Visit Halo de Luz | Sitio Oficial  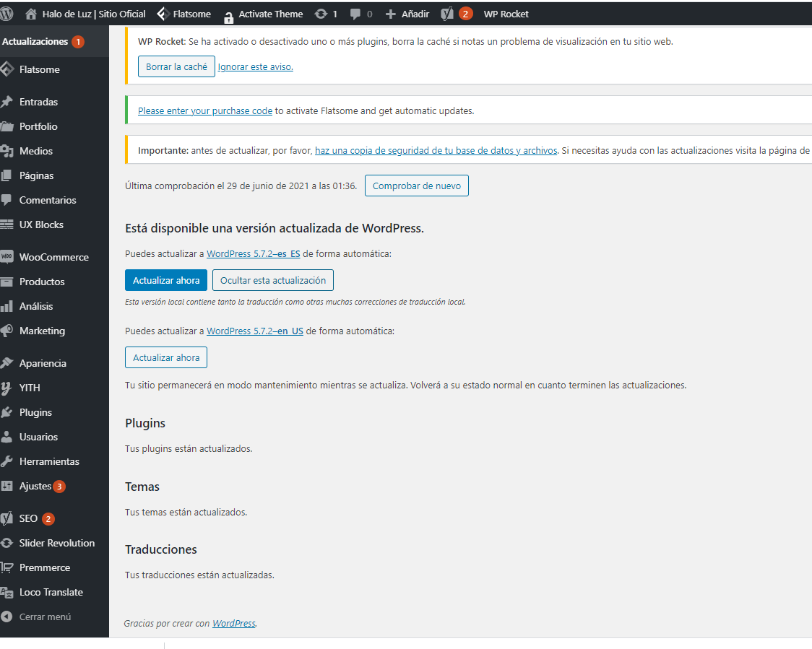(94, 14)
